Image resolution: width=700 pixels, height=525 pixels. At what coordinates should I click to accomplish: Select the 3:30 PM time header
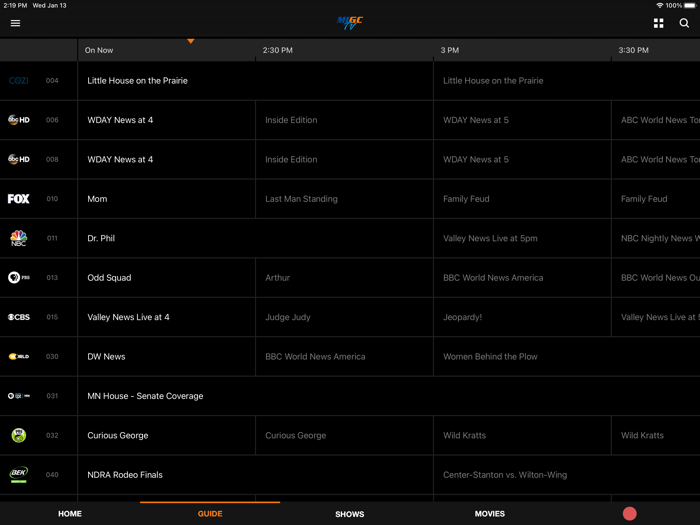(633, 50)
